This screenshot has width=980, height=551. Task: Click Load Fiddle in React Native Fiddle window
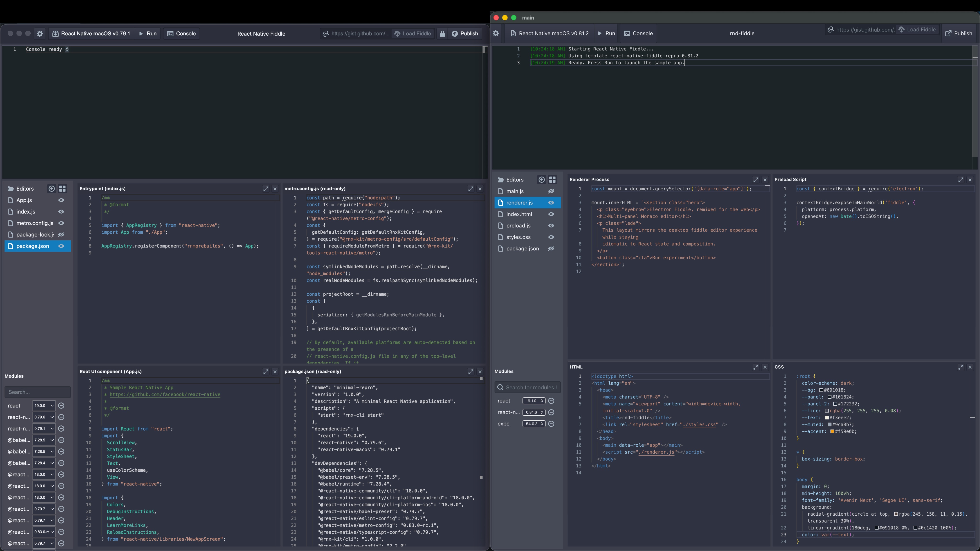(x=413, y=33)
